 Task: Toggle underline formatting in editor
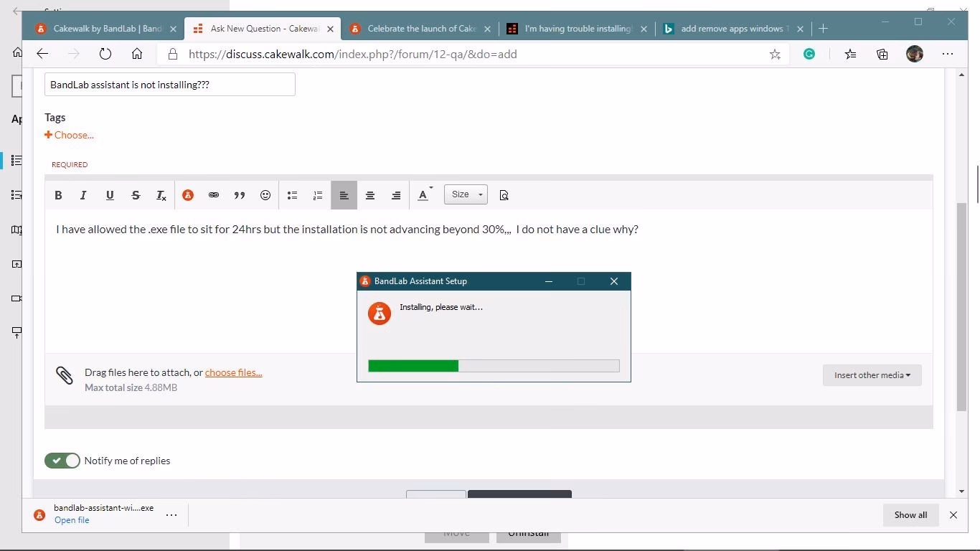click(110, 195)
